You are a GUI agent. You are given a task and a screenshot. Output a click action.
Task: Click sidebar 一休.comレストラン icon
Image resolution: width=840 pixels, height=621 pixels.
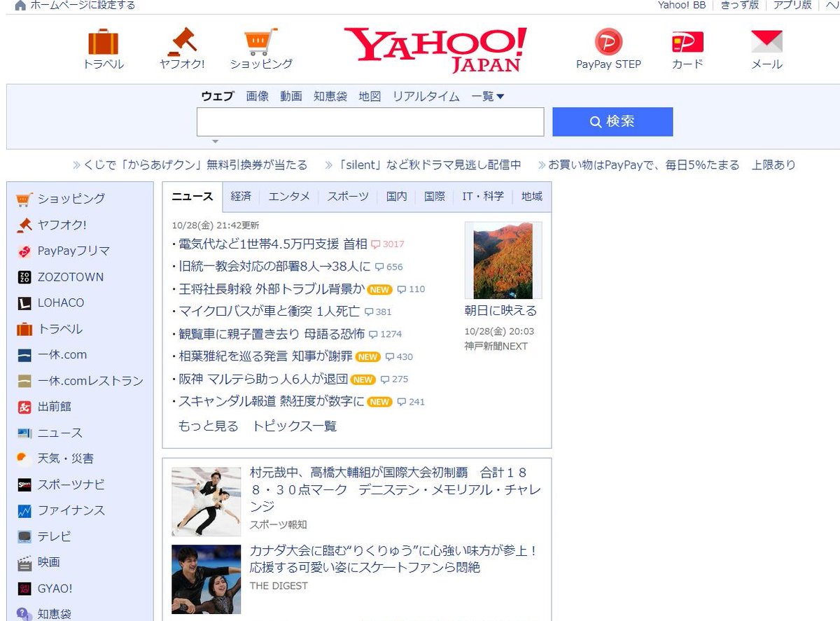(24, 381)
